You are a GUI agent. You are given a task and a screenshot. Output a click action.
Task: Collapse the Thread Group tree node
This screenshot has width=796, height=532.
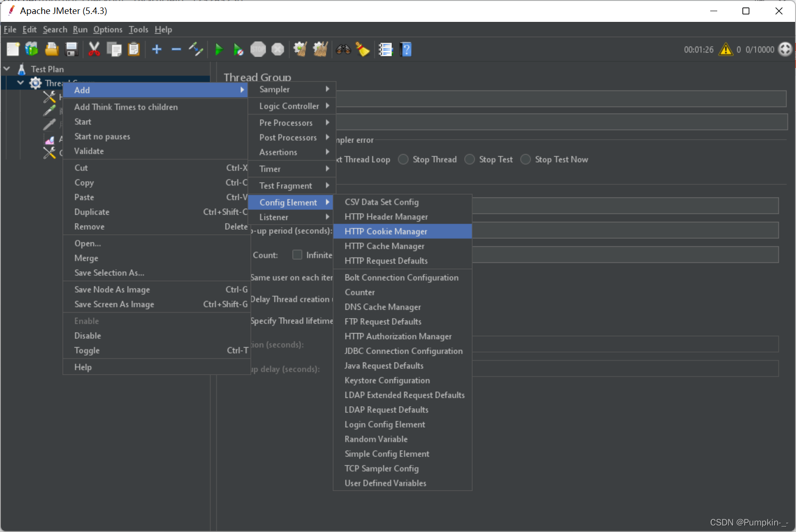pyautogui.click(x=21, y=83)
